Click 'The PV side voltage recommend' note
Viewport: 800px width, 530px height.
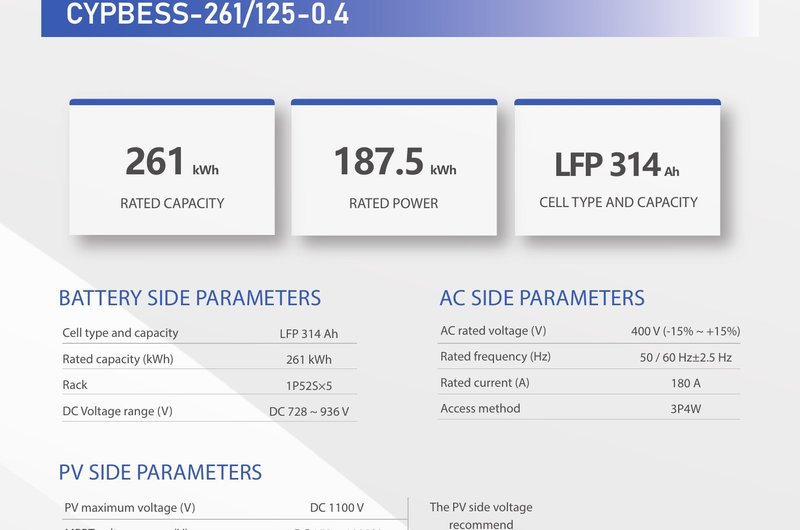tap(481, 516)
